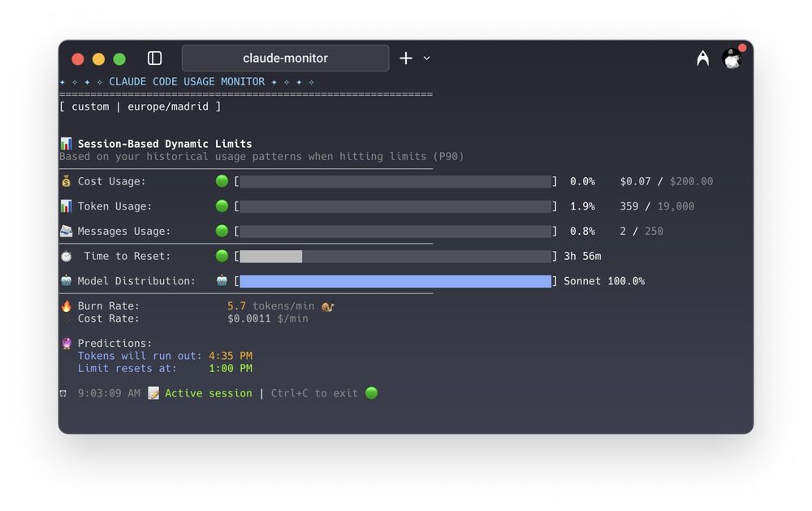
Task: Click the bar chart Token Usage icon
Action: point(67,206)
